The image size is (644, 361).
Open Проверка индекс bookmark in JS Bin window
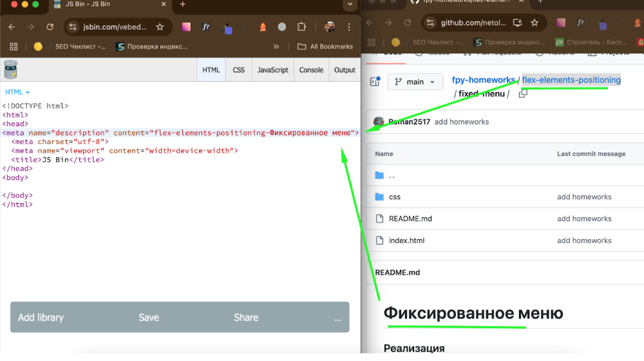pos(151,47)
